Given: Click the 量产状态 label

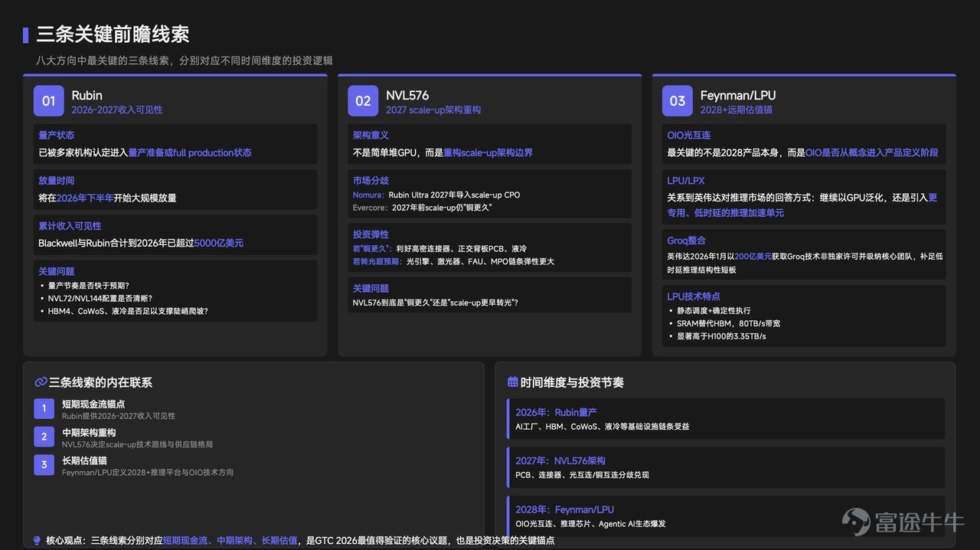Looking at the screenshot, I should [x=57, y=135].
